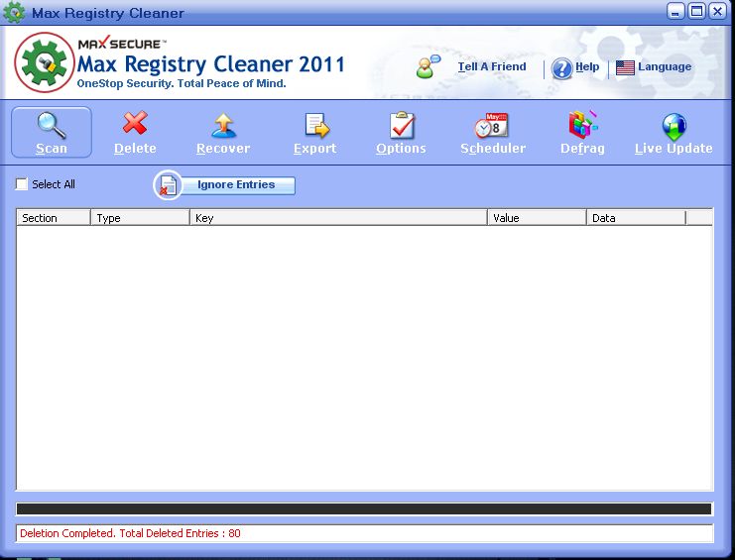Click the gear icon in the title bar
This screenshot has width=735, height=560.
[x=14, y=12]
